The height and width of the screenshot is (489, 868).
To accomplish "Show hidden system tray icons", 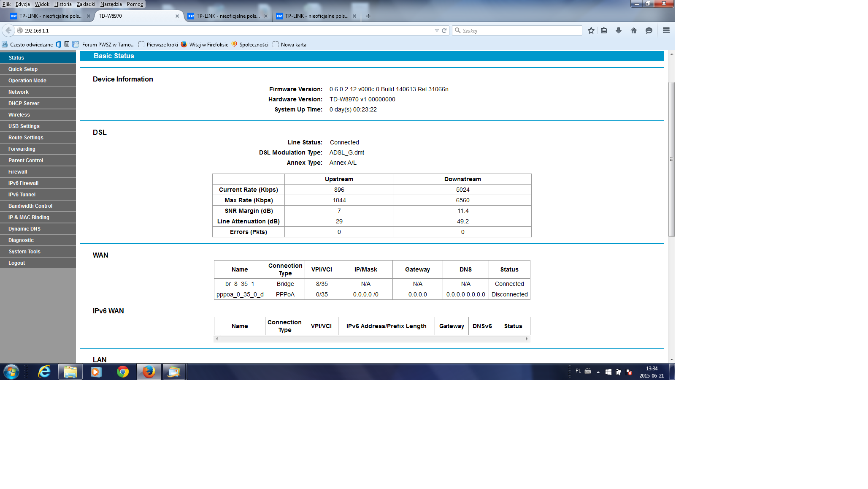I will point(598,372).
